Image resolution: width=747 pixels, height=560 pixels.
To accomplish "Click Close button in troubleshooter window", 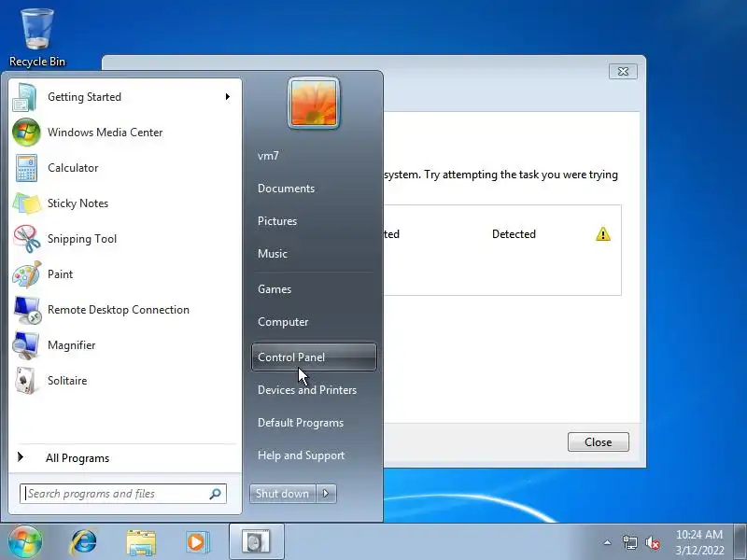I will (598, 441).
